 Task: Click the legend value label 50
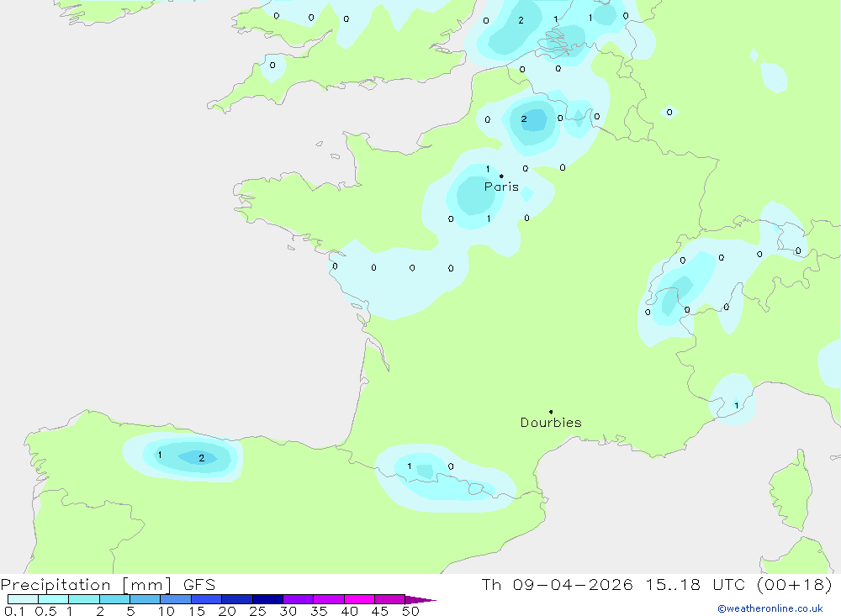pos(410,611)
